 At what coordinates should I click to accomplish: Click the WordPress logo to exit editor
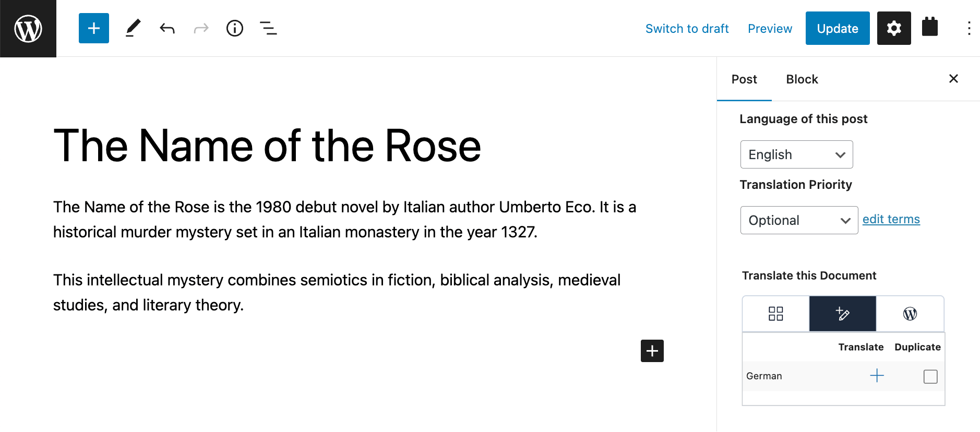[x=28, y=28]
